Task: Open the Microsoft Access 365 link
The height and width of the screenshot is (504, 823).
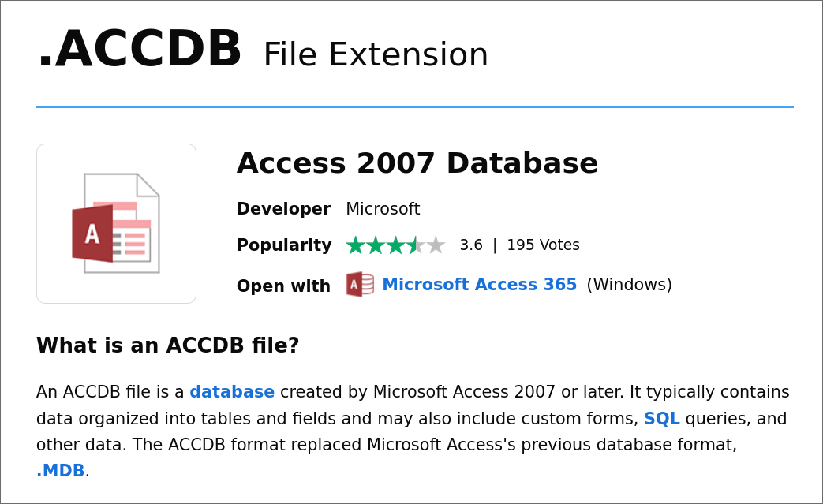Action: coord(479,285)
